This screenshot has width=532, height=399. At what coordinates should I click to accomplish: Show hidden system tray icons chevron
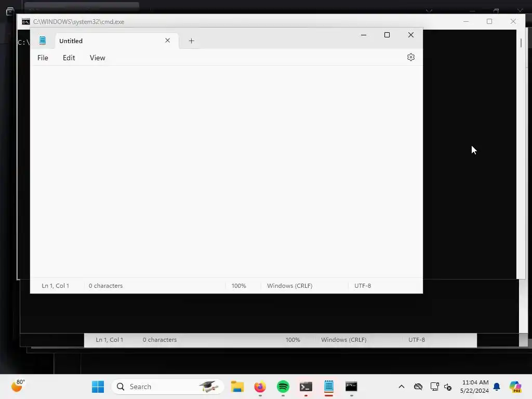[x=402, y=387]
